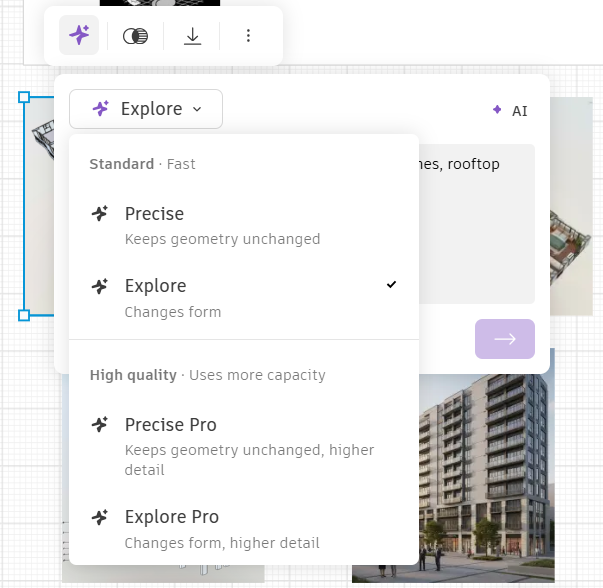Click the checkmark next to Explore
Image resolution: width=603 pixels, height=588 pixels.
pos(391,285)
